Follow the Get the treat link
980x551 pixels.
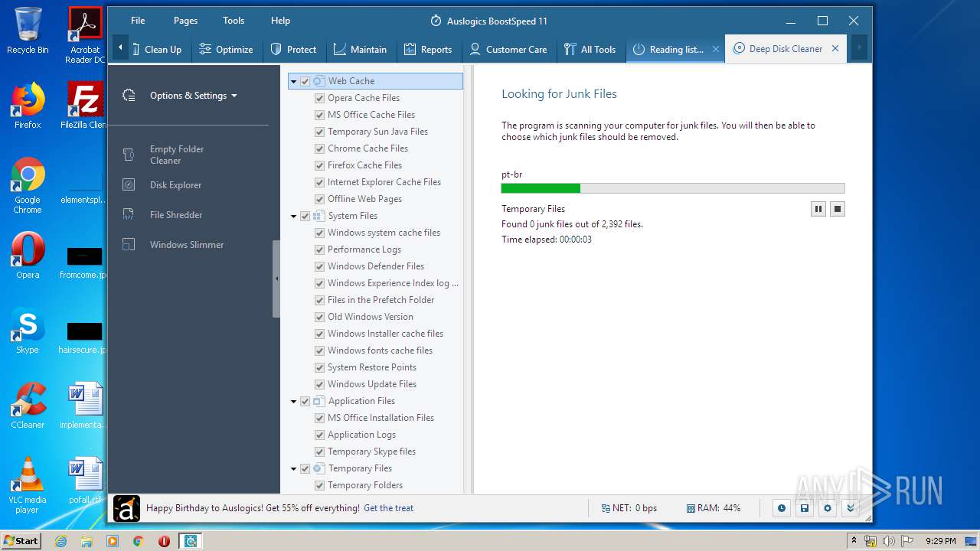coord(388,508)
